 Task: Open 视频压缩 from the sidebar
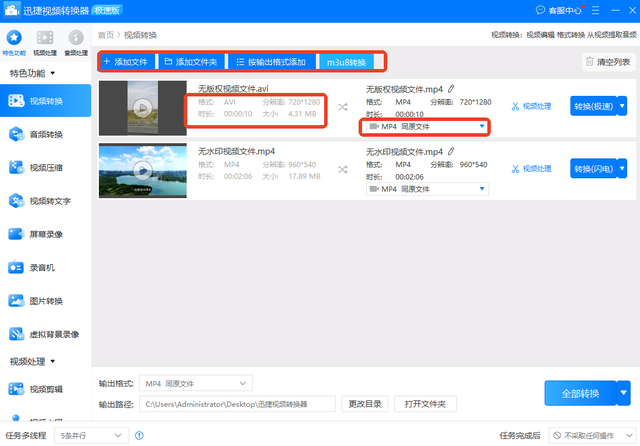[x=45, y=167]
